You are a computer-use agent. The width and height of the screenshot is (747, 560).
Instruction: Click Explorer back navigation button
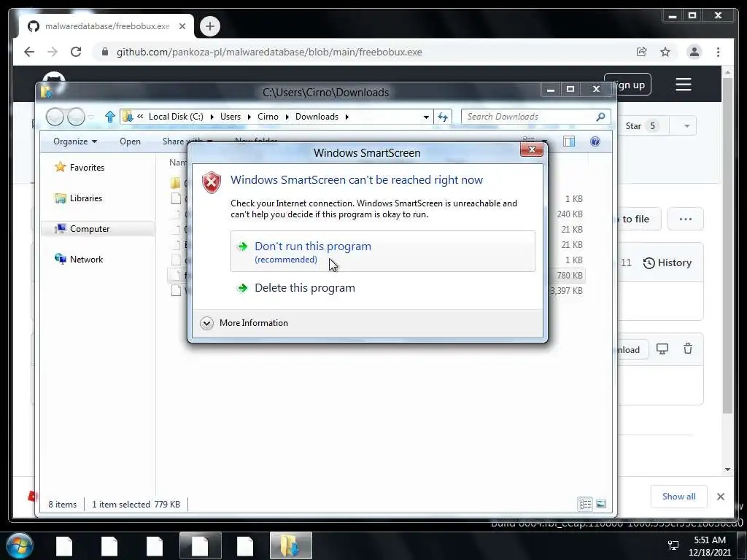coord(55,117)
